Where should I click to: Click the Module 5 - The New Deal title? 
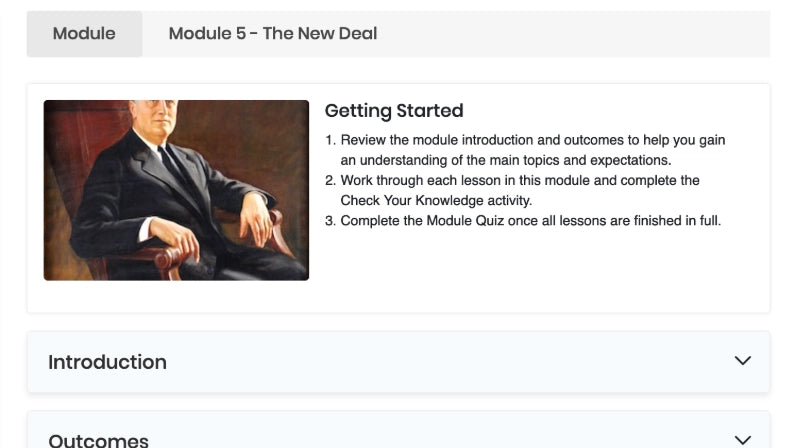272,33
